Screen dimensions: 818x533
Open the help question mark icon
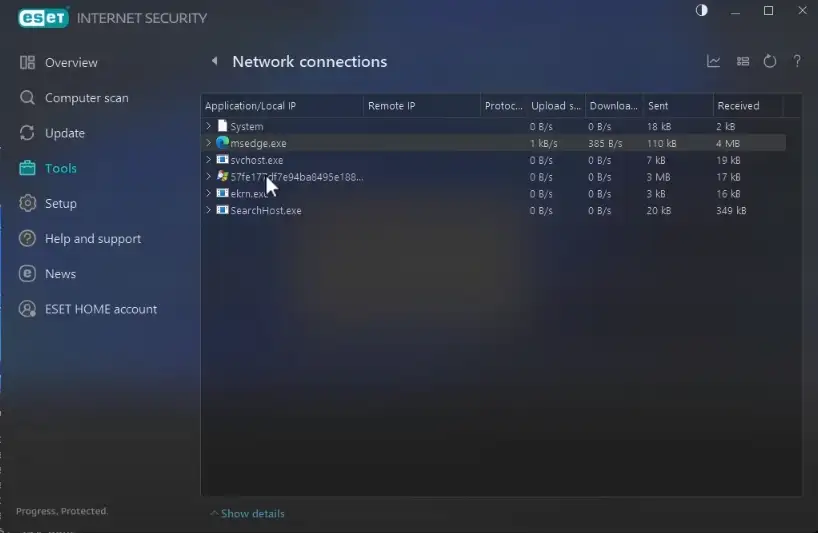coord(797,62)
